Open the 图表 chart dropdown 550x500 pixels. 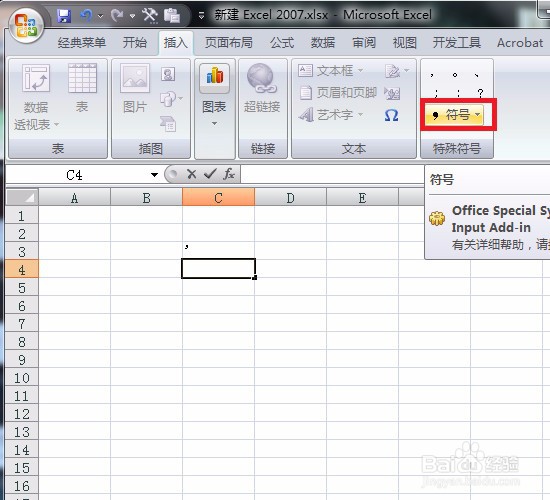tap(214, 95)
